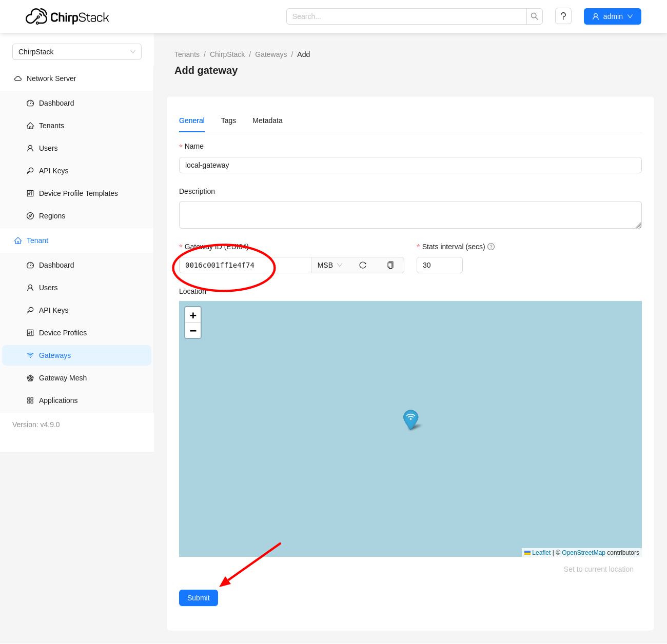The height and width of the screenshot is (644, 667).
Task: Switch to the Metadata tab
Action: tap(267, 120)
